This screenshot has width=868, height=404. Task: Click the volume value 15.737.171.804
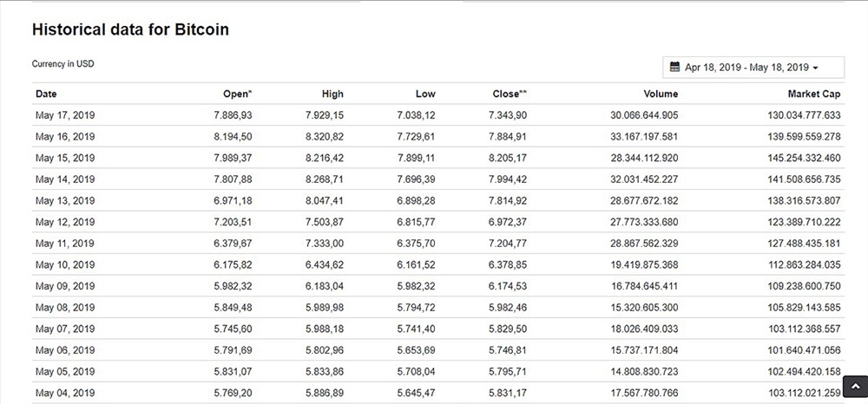pos(644,350)
